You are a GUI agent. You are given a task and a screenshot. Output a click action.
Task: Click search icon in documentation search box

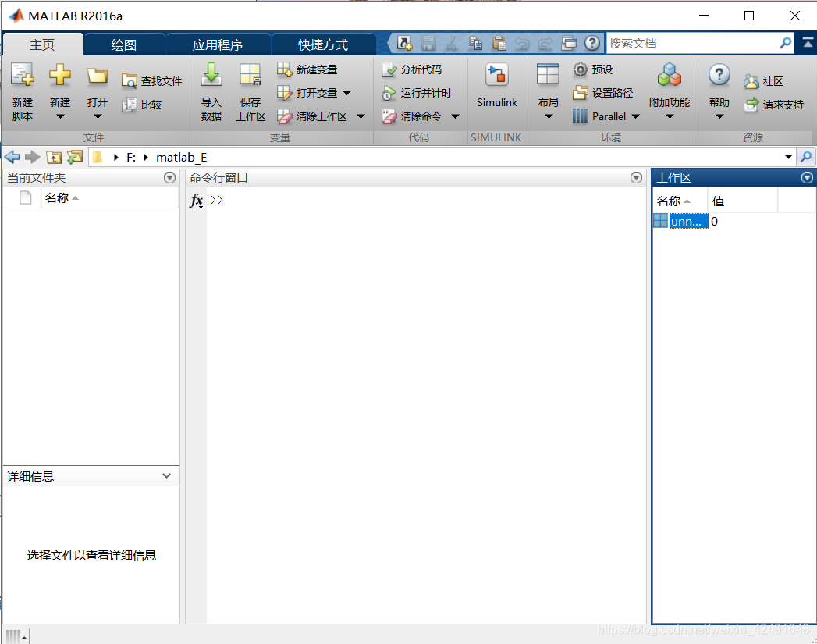(786, 43)
